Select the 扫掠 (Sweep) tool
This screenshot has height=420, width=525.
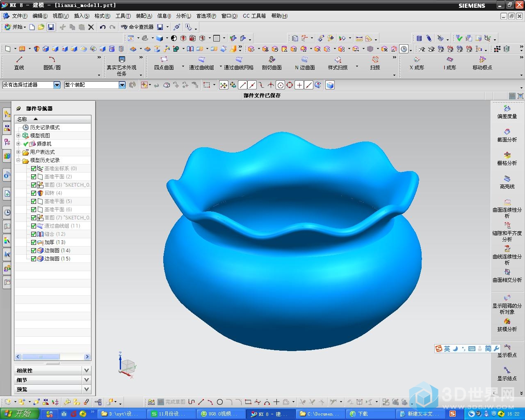pyautogui.click(x=375, y=63)
